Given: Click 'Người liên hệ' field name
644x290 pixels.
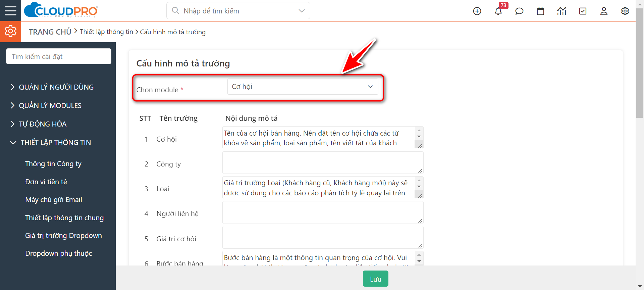Looking at the screenshot, I should click(x=177, y=214).
